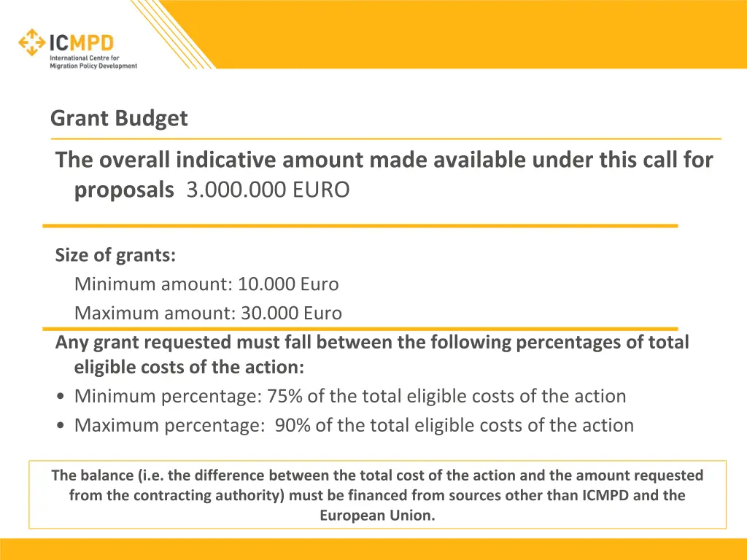Click the yellow header banner
Screen dimensions: 747x560
(481, 33)
